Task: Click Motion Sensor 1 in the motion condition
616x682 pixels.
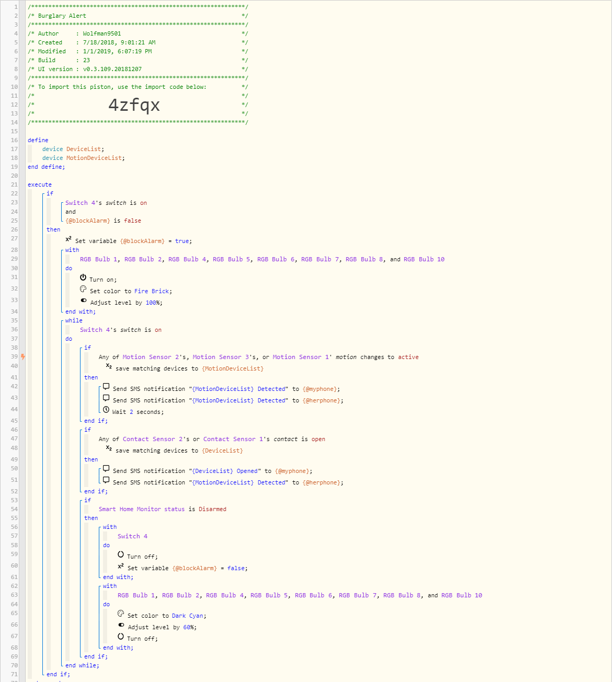Action: point(301,357)
